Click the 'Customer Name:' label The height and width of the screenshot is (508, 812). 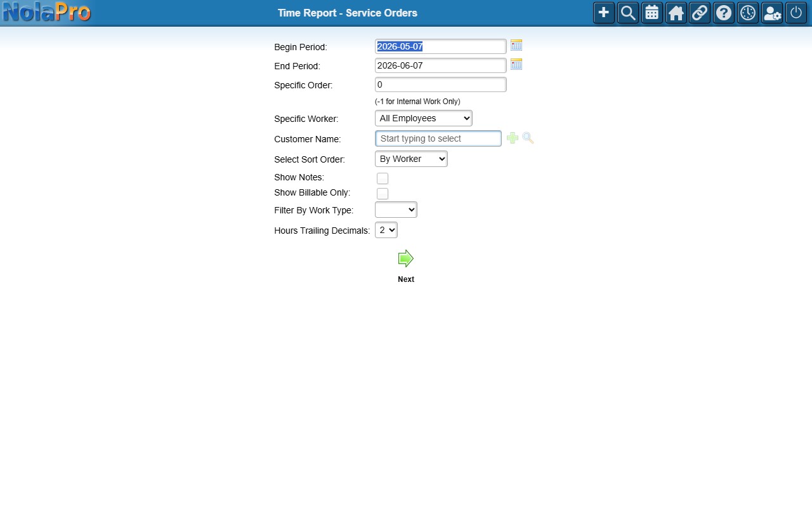click(x=308, y=139)
